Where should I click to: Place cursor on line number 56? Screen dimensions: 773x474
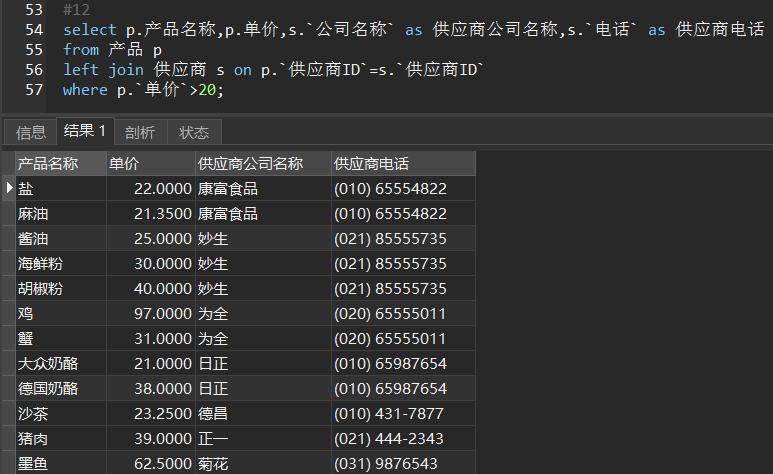(34, 70)
